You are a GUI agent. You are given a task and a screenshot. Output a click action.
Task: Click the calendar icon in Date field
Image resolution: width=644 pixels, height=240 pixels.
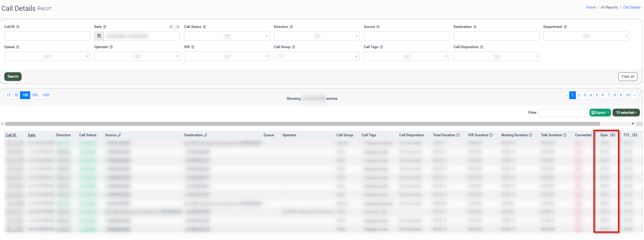(x=99, y=36)
